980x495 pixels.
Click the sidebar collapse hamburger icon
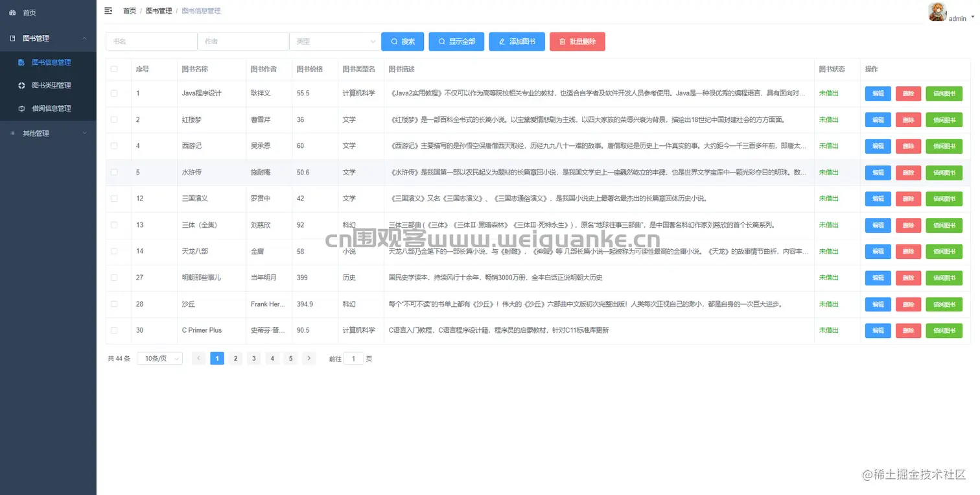(x=108, y=10)
